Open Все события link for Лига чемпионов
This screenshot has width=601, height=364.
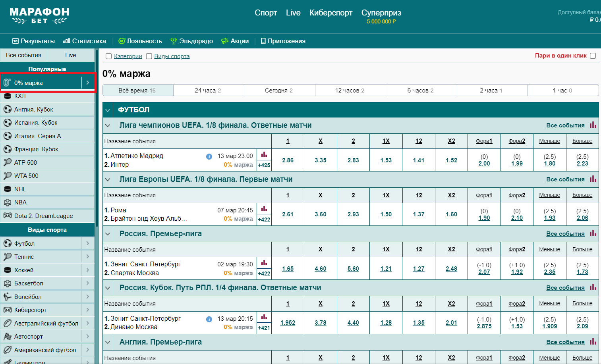coord(565,125)
